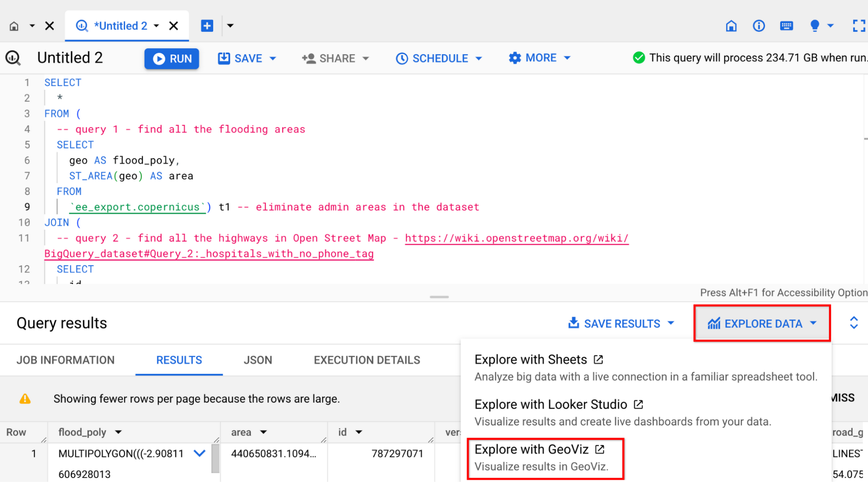Expand the MULTIPOLYGON cell value
This screenshot has width=868, height=482.
[200, 454]
